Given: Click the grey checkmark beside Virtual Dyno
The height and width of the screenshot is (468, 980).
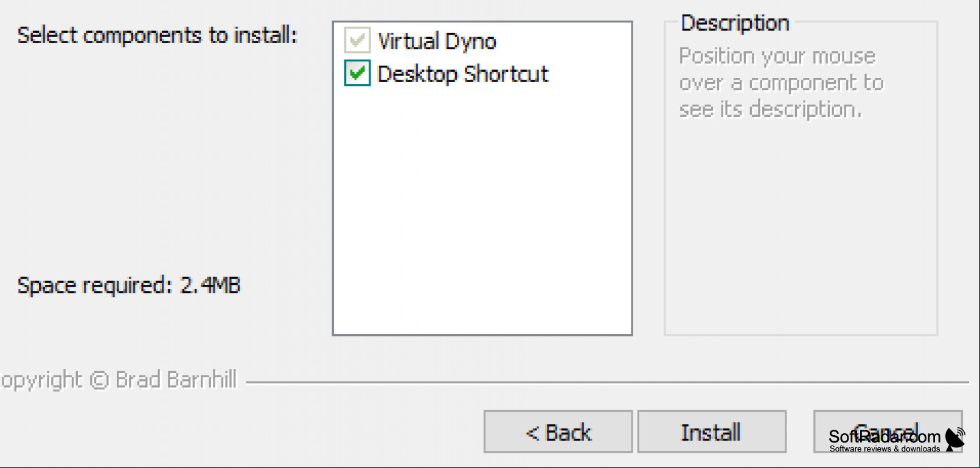Looking at the screenshot, I should 357,41.
